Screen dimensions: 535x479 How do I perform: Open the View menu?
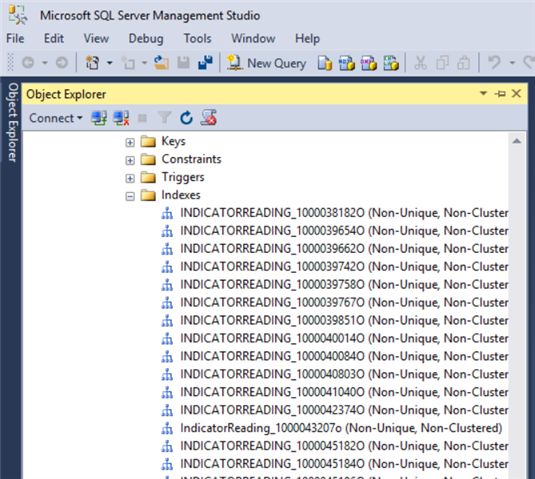(x=96, y=38)
